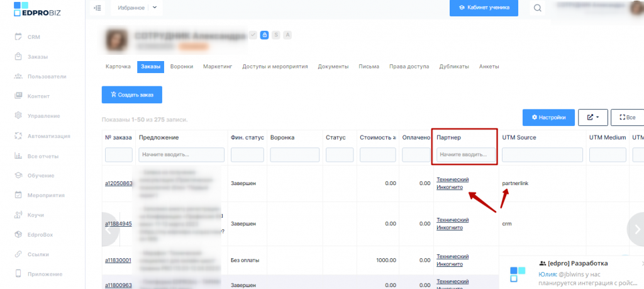Focus the Стоимость filter field

(378, 155)
